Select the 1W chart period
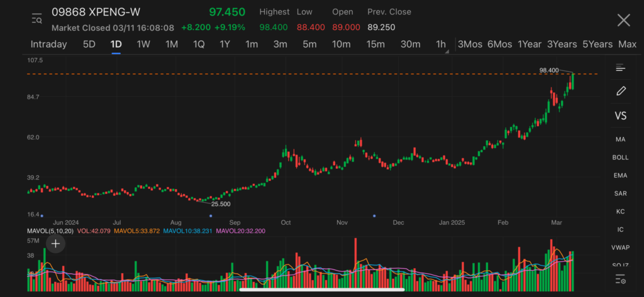Screen dimensions: 644x297 click(x=143, y=45)
